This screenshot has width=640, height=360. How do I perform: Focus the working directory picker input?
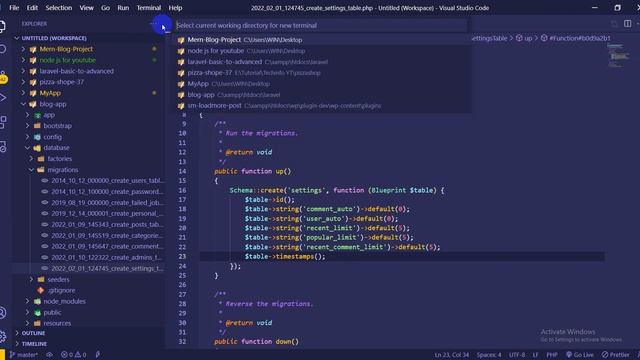321,25
